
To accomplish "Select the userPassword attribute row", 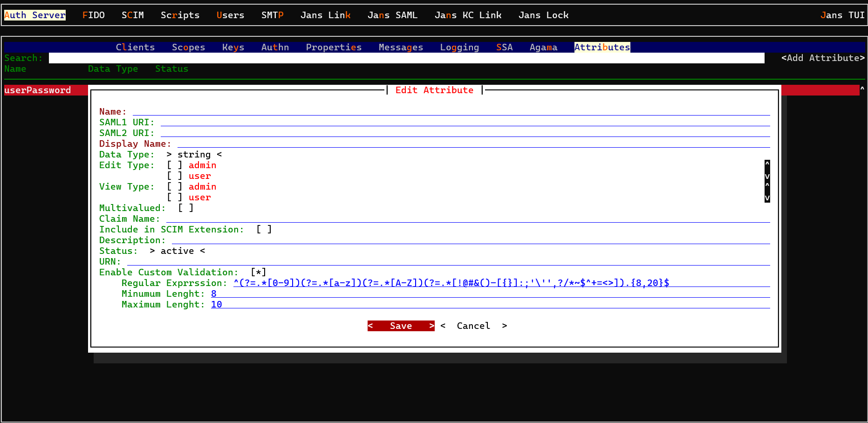I will (x=37, y=90).
